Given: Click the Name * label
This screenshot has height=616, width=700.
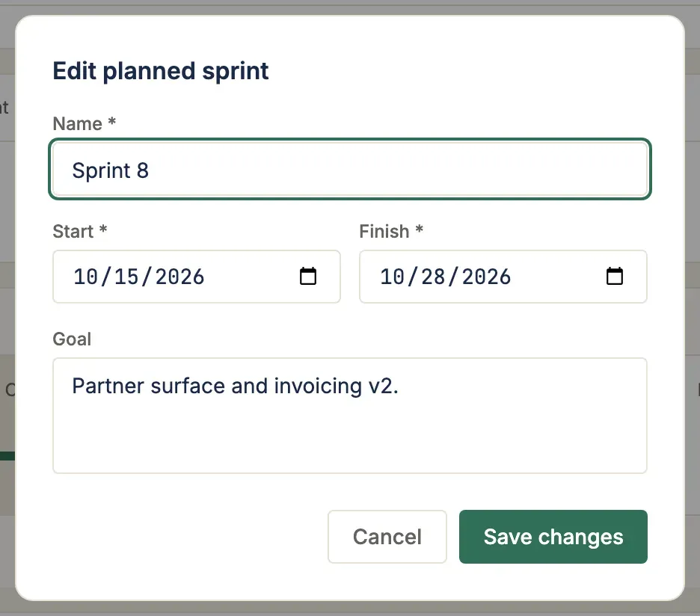Looking at the screenshot, I should point(85,123).
